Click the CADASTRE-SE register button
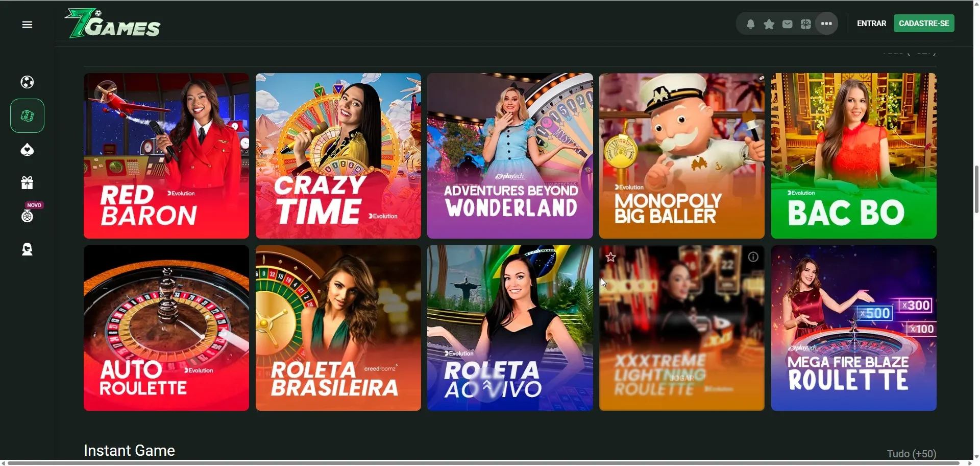980x466 pixels. pos(924,24)
